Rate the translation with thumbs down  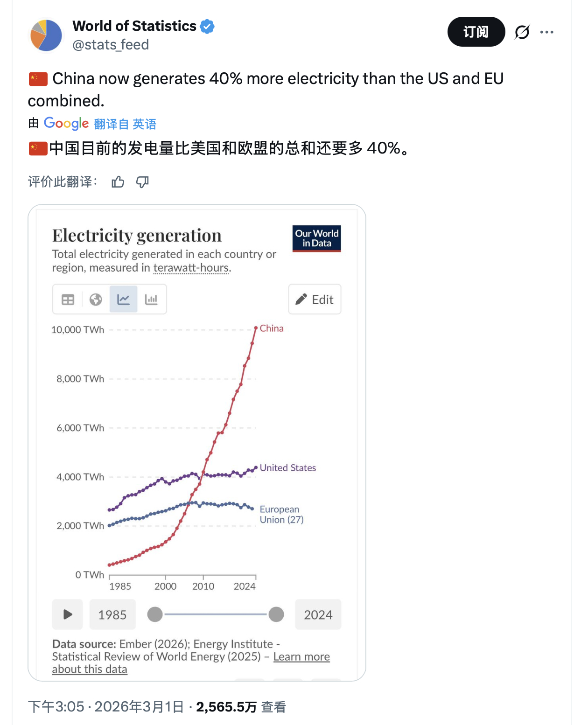[142, 181]
